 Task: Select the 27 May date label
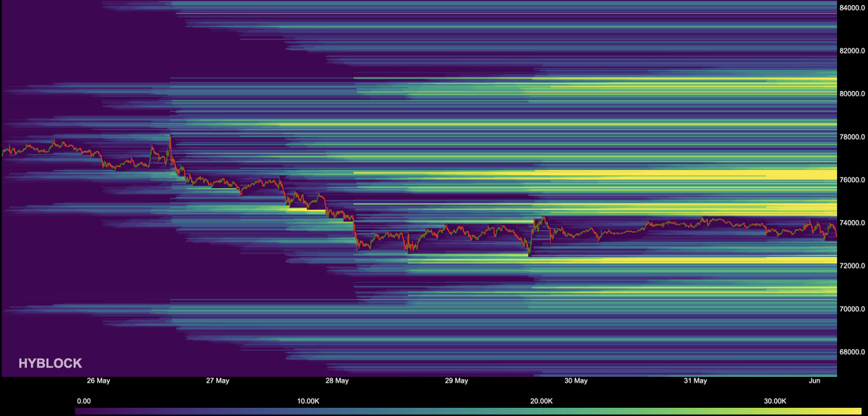tap(217, 381)
